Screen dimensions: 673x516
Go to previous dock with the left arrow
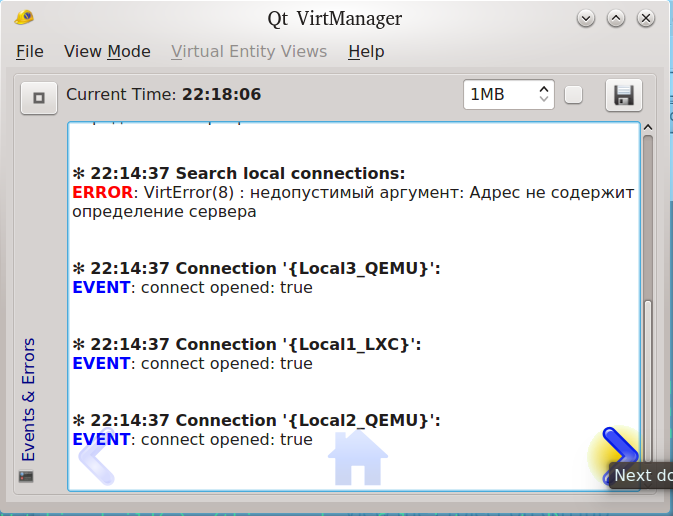click(x=97, y=456)
